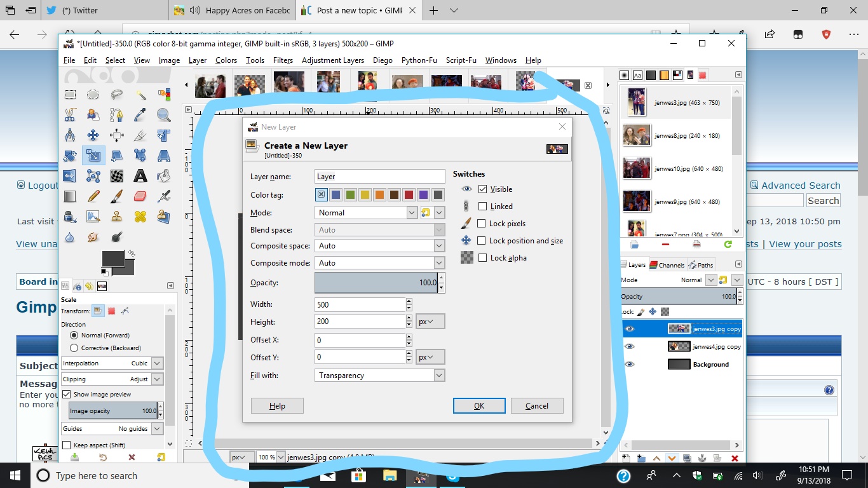868x488 pixels.
Task: Click the forum Search button
Action: (x=824, y=201)
